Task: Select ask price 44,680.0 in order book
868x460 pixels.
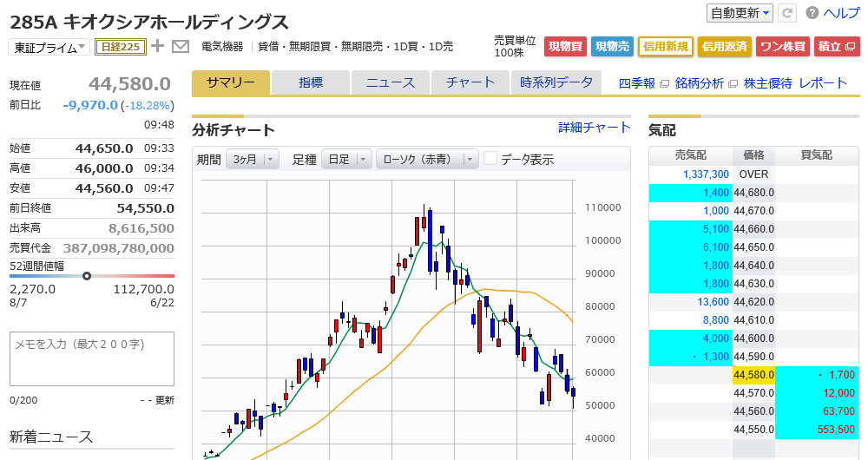Action: pyautogui.click(x=753, y=193)
